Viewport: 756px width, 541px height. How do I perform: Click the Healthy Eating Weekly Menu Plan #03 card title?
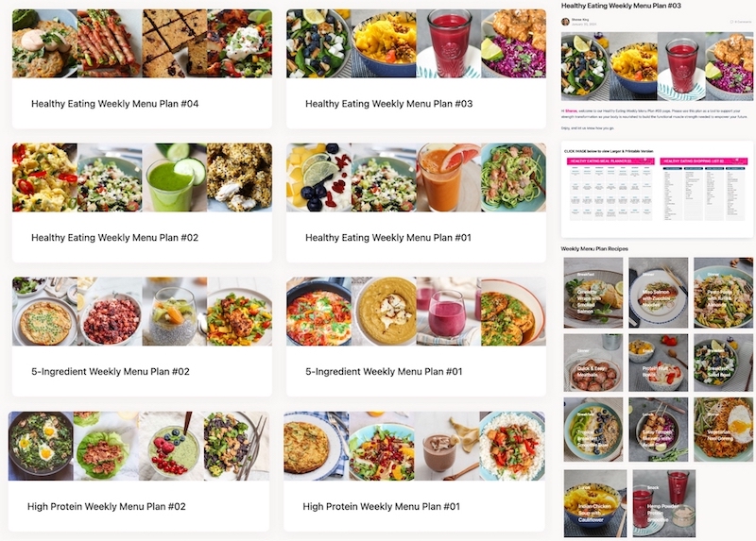click(388, 104)
